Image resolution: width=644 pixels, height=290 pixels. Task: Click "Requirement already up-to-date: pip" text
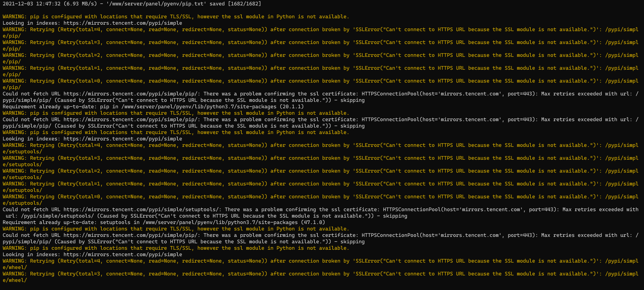(x=55, y=107)
